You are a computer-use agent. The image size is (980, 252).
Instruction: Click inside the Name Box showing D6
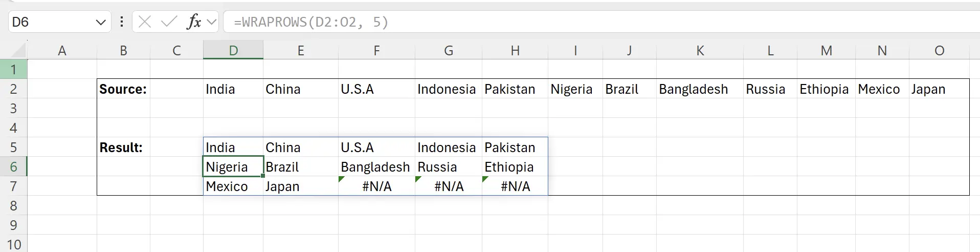tap(51, 22)
